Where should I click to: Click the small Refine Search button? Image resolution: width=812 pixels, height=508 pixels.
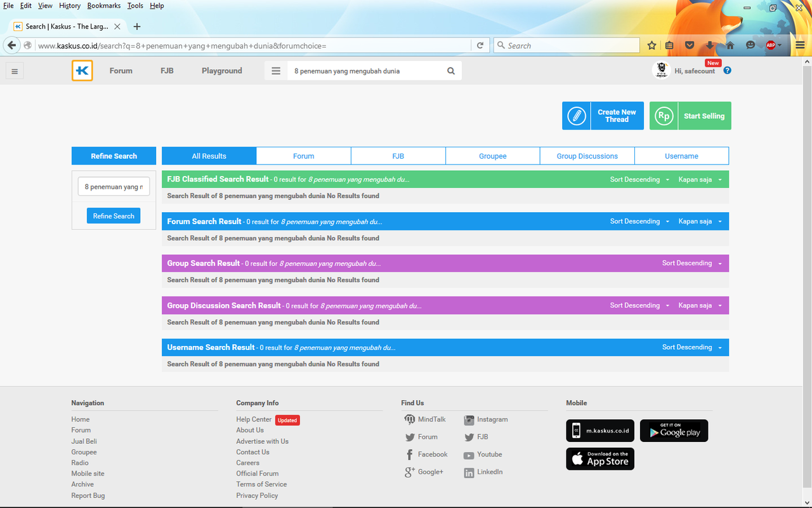click(x=114, y=216)
